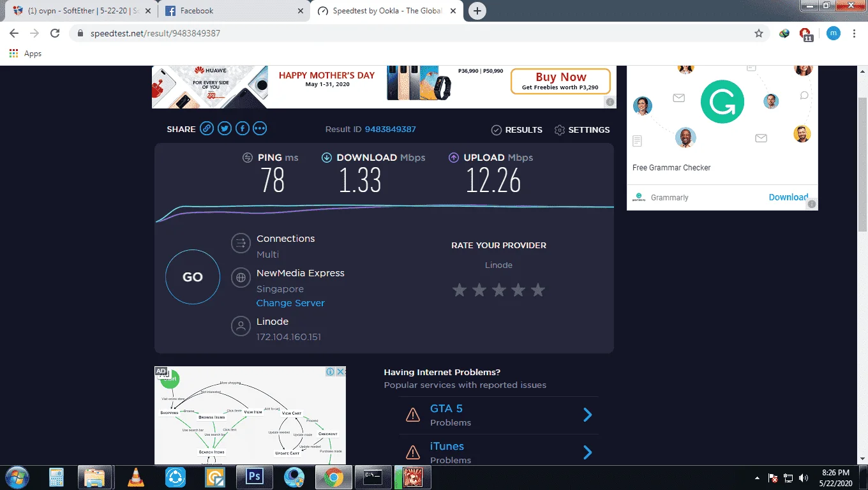Click the share link icon
The width and height of the screenshot is (868, 490).
tap(207, 129)
